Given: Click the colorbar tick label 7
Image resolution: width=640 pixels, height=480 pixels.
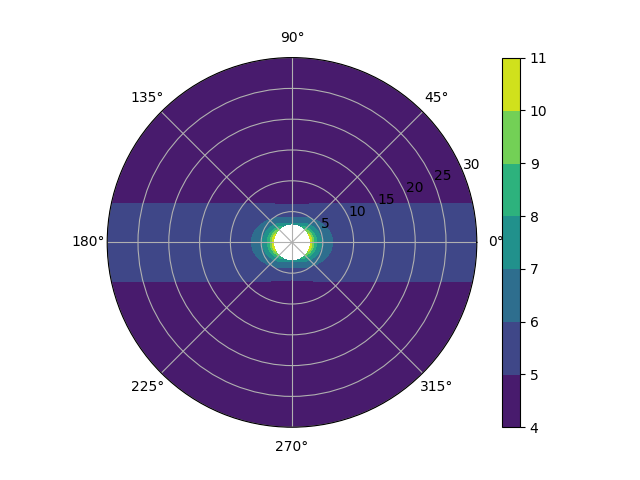Looking at the screenshot, I should 535,269.
